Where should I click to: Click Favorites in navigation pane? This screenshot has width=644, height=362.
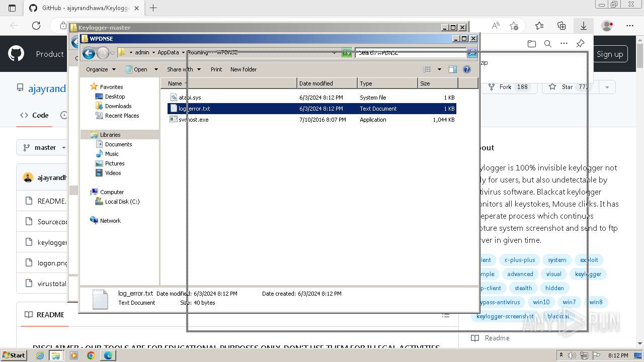click(x=111, y=87)
